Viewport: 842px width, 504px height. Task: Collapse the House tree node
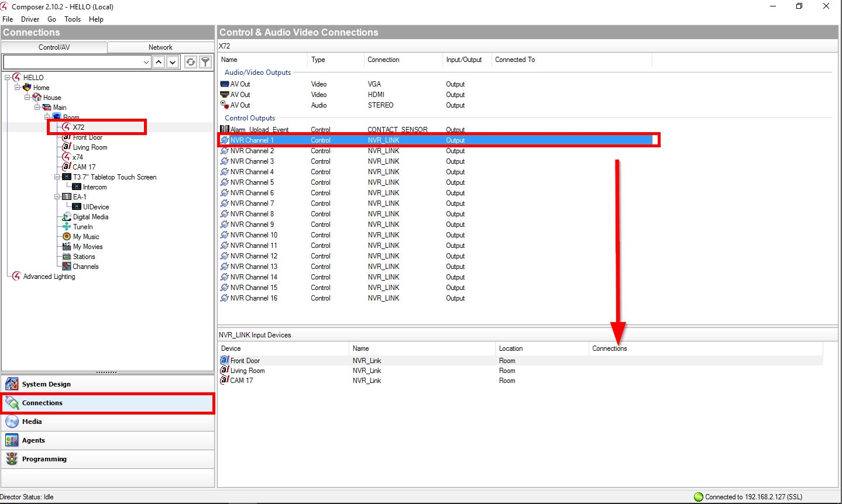point(28,98)
